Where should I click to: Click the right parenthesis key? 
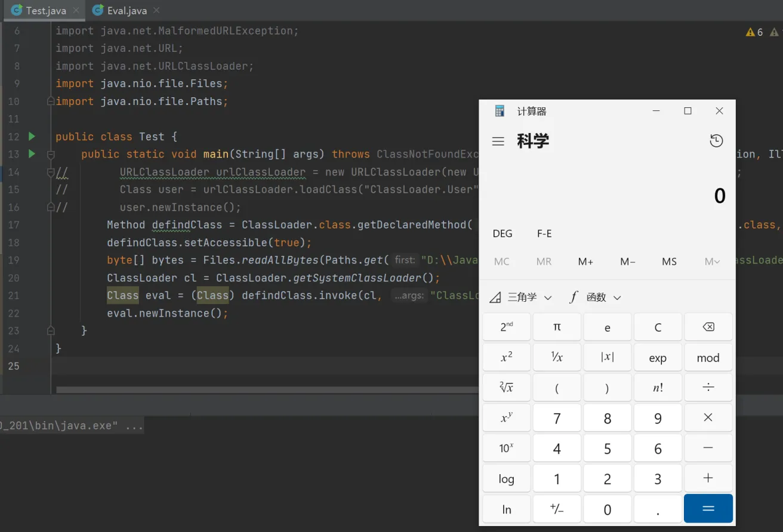[608, 388]
